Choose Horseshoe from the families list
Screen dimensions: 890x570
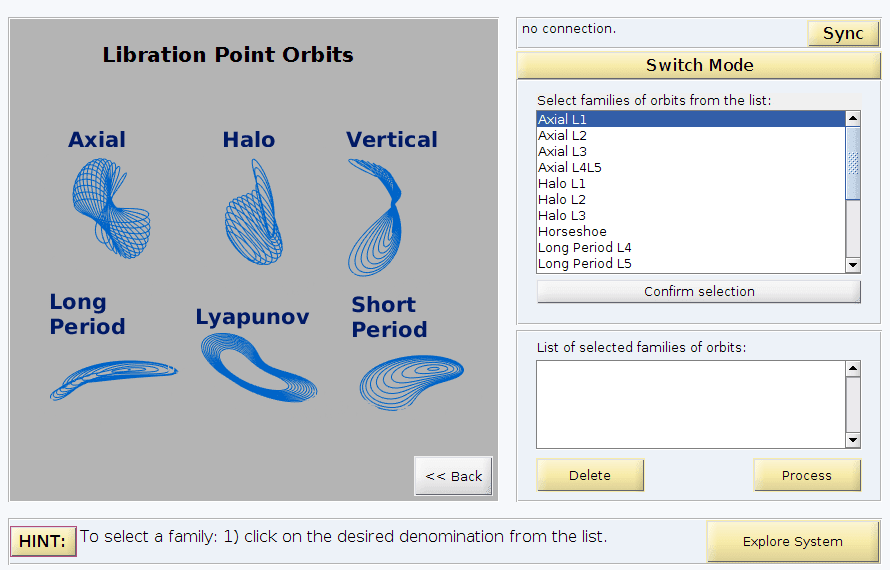572,231
